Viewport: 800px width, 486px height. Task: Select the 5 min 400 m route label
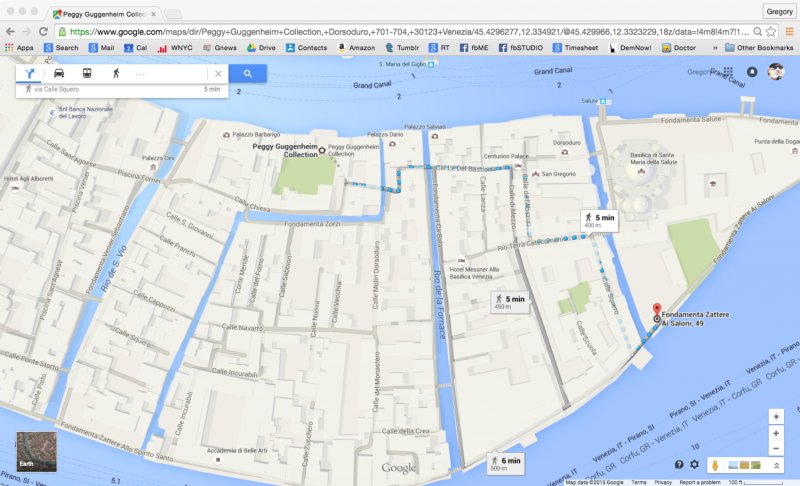599,221
